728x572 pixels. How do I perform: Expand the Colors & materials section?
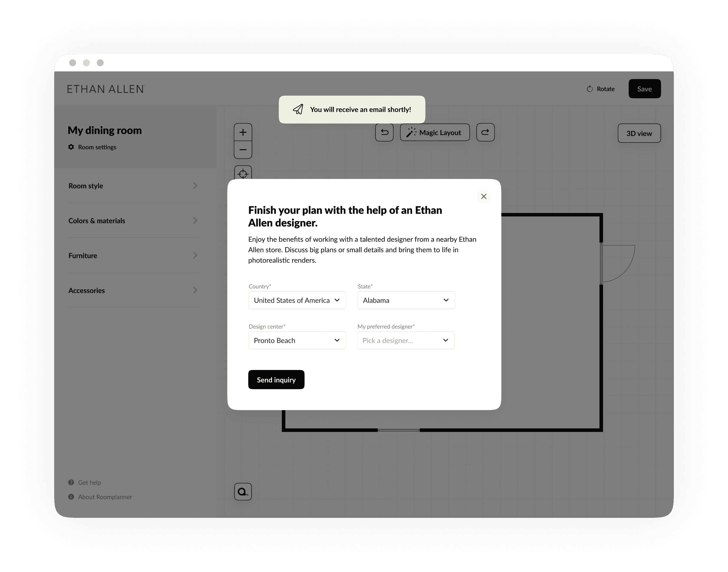pyautogui.click(x=132, y=220)
